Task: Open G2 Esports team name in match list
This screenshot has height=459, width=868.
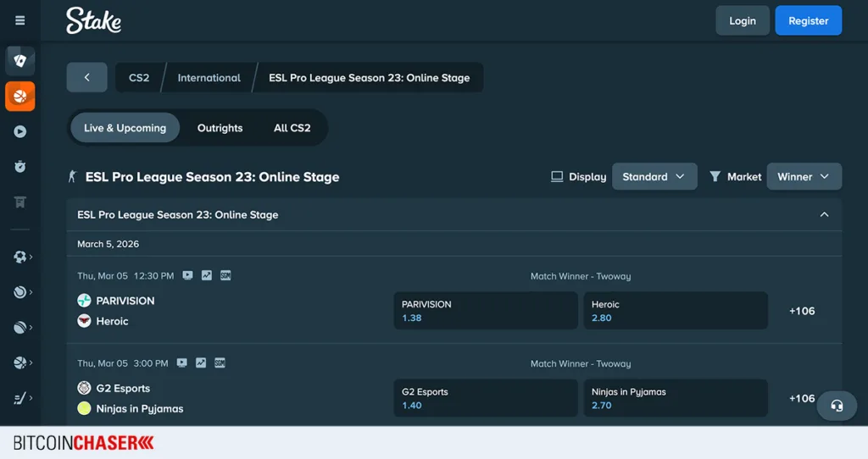Action: click(x=123, y=388)
